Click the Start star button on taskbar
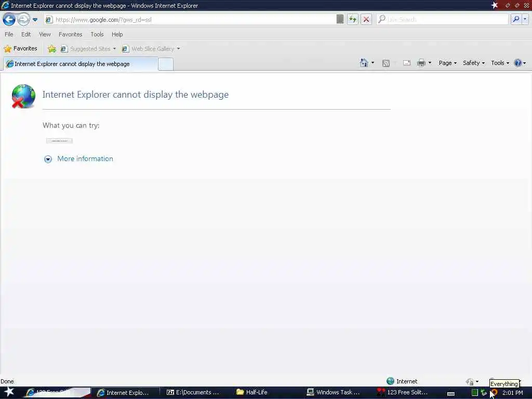Viewport: 532px width, 399px height. point(9,392)
